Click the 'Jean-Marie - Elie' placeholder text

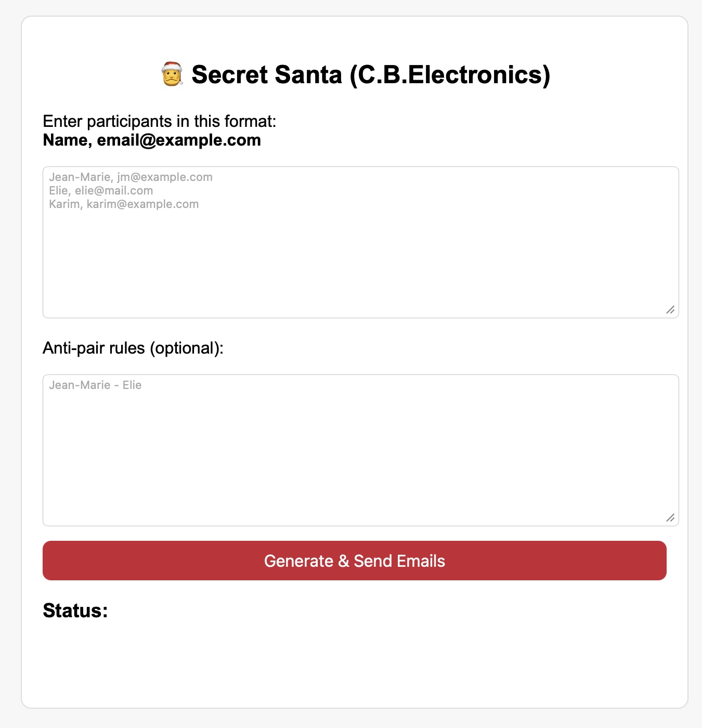pyautogui.click(x=95, y=385)
